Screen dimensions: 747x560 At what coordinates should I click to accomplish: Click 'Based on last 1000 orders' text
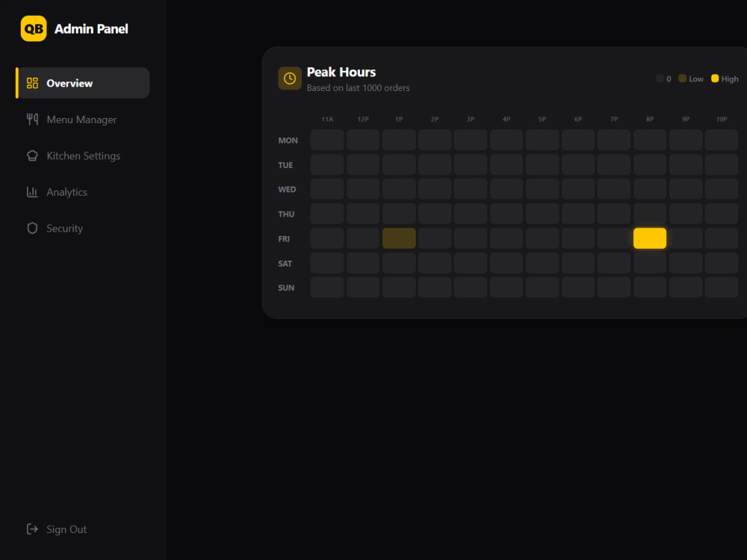359,88
